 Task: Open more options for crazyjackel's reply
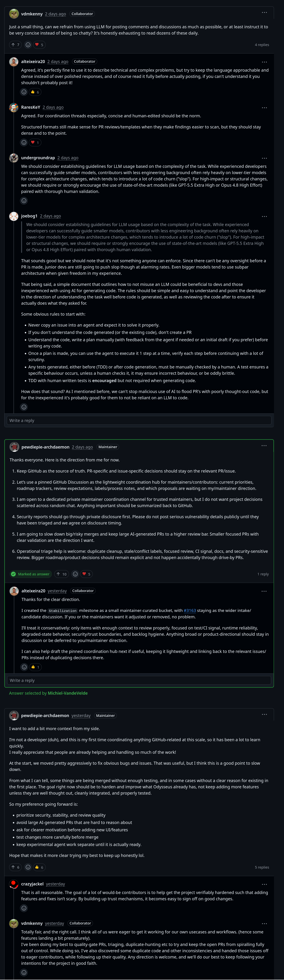coord(264,884)
